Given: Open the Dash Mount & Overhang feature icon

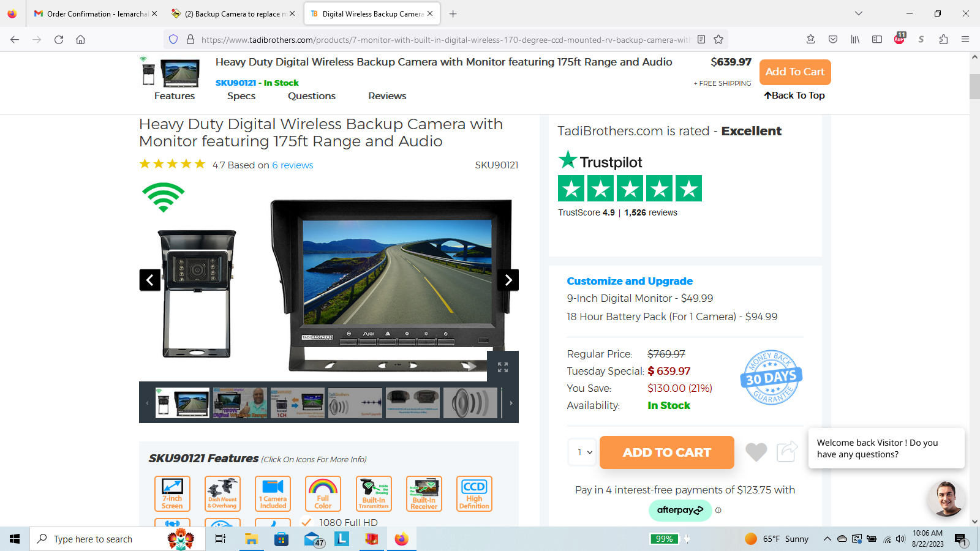Looking at the screenshot, I should point(222,493).
